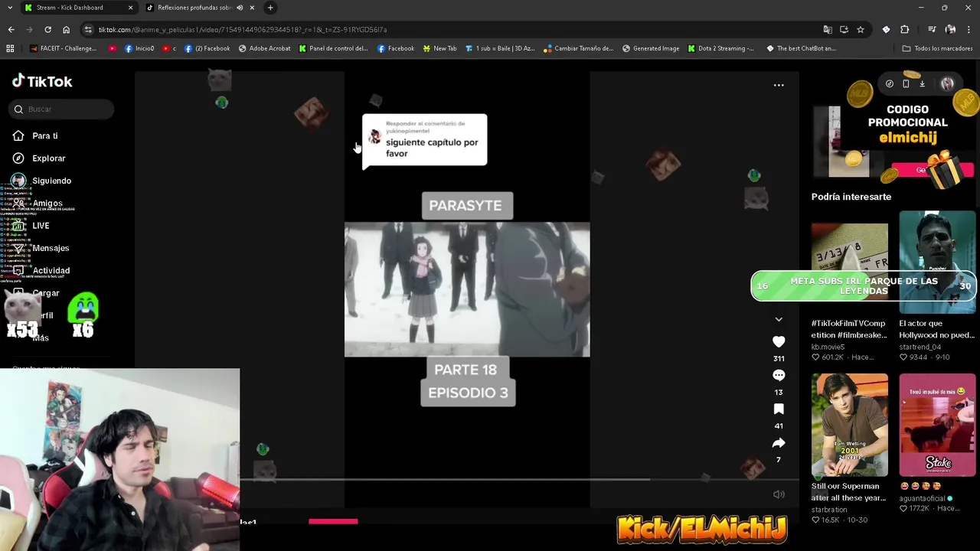Switch to the Reflexiones profundas TikTok tab

click(195, 8)
